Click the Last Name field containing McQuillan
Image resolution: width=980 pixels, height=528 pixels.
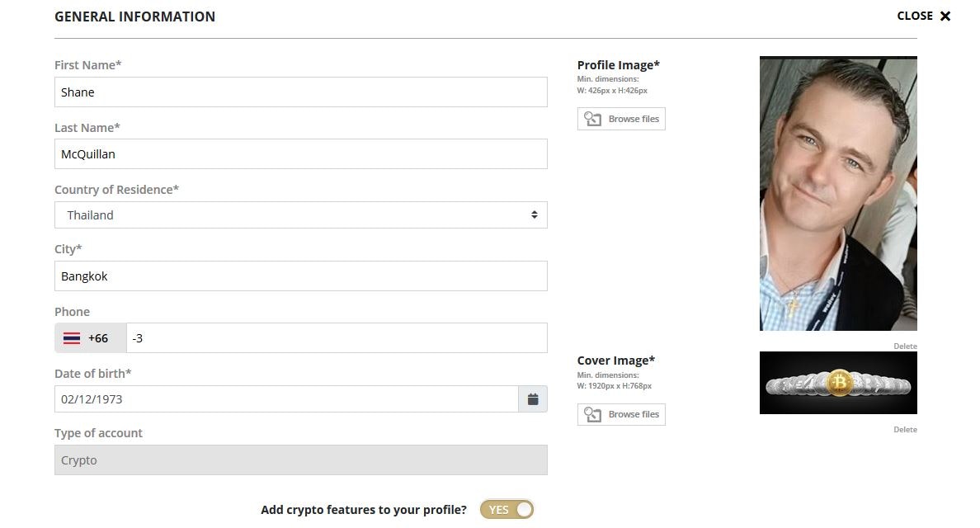pyautogui.click(x=301, y=154)
